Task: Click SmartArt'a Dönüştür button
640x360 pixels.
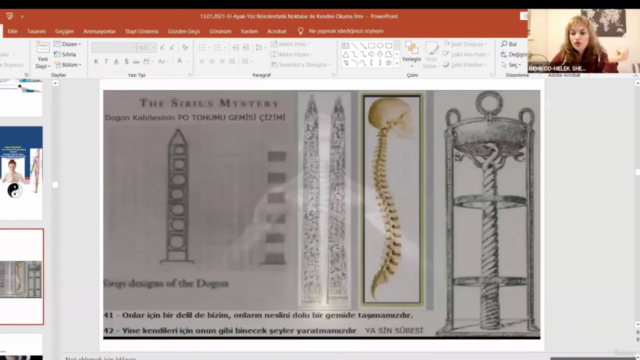Action: pyautogui.click(x=301, y=65)
